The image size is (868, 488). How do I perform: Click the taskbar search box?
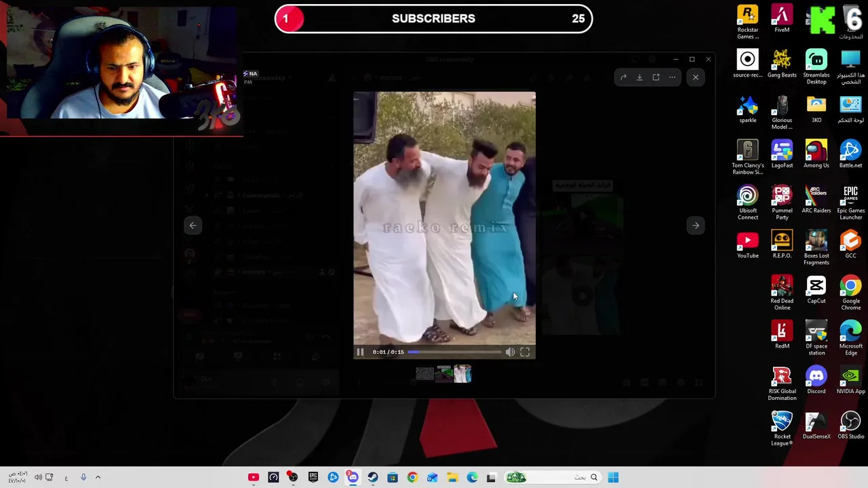click(553, 477)
